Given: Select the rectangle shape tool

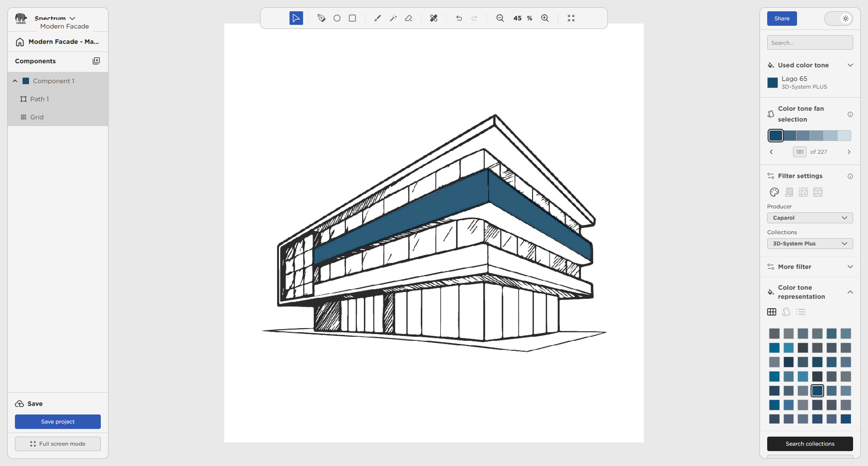Looking at the screenshot, I should point(352,18).
